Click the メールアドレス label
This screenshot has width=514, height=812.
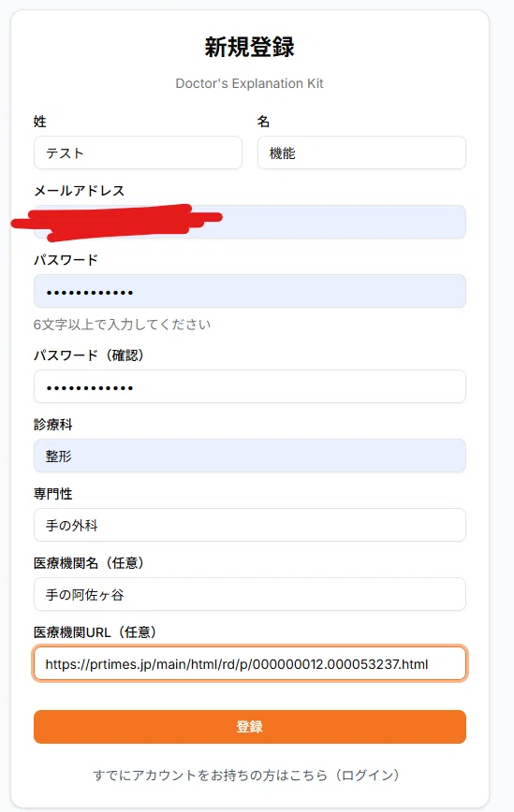[80, 191]
